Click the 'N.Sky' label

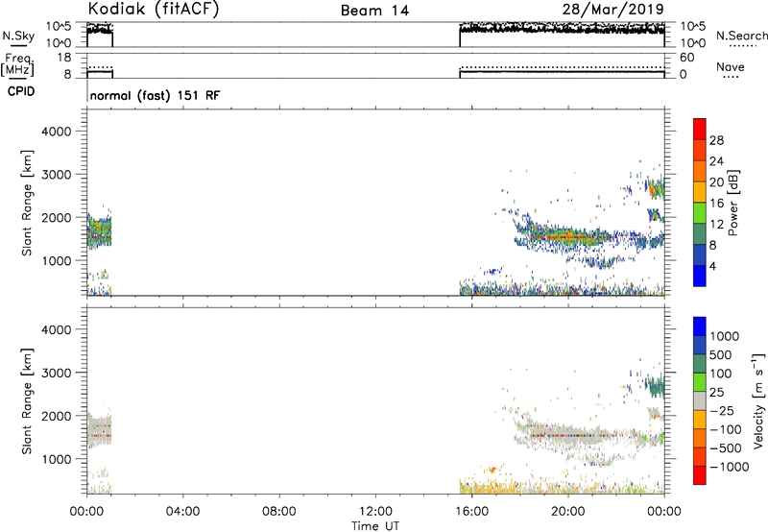point(18,36)
